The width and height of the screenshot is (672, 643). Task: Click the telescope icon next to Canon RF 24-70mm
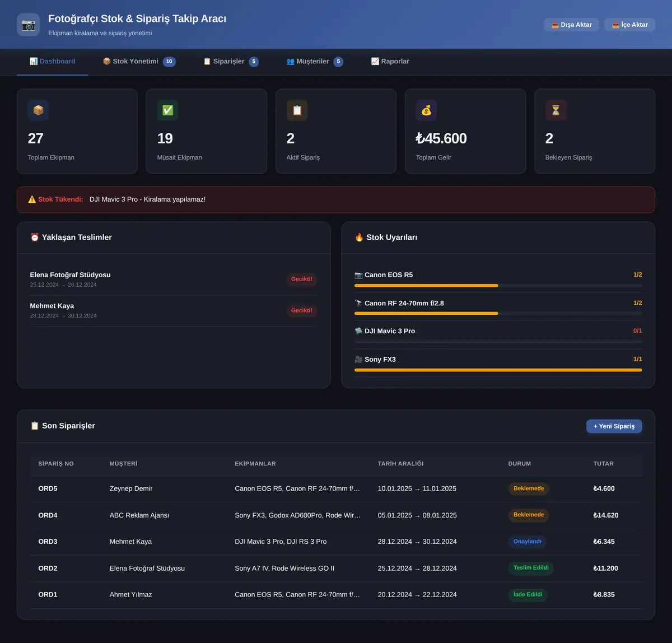click(x=358, y=303)
